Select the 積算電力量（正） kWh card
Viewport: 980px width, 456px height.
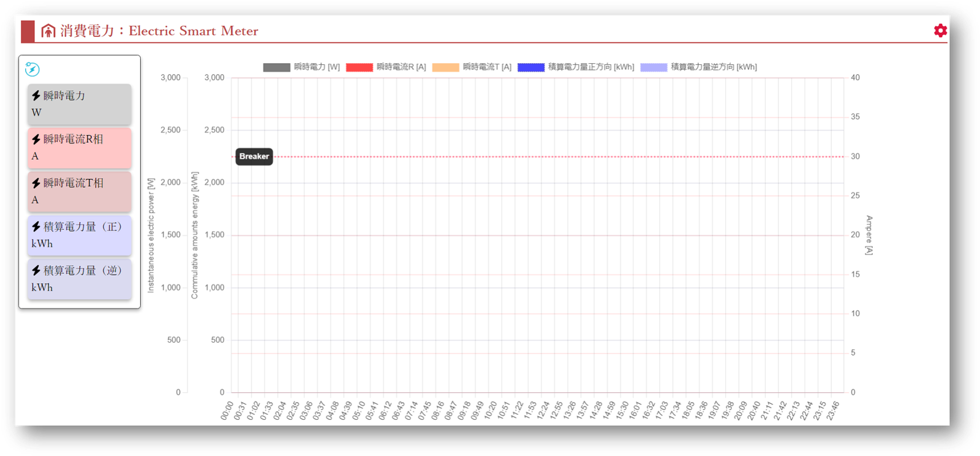click(x=80, y=235)
